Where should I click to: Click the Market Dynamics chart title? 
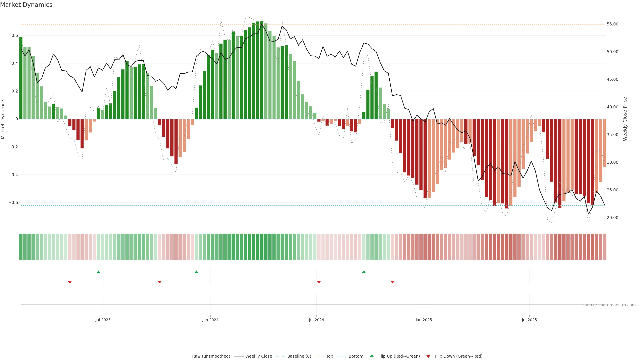tap(26, 5)
